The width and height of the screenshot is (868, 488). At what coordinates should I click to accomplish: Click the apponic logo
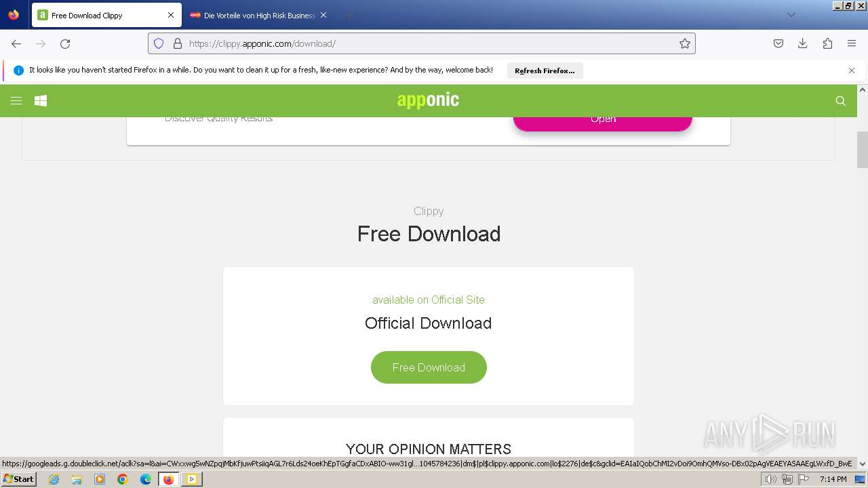[x=428, y=100]
